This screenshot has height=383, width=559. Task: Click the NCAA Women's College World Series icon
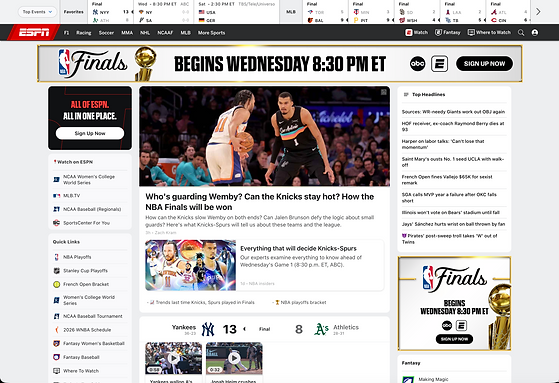tap(56, 179)
